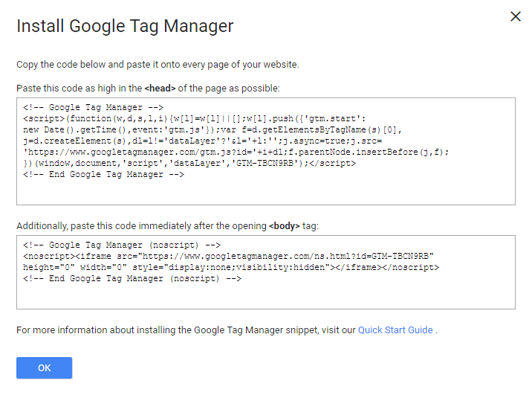The width and height of the screenshot is (532, 395).
Task: Open the Quick Start Guide link
Action: pos(395,330)
